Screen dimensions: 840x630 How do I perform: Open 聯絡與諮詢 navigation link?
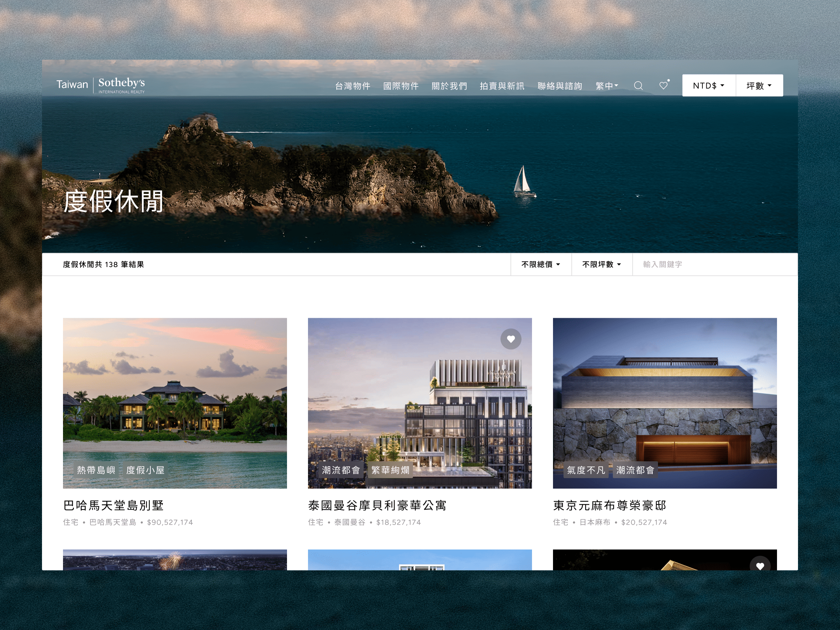coord(560,86)
